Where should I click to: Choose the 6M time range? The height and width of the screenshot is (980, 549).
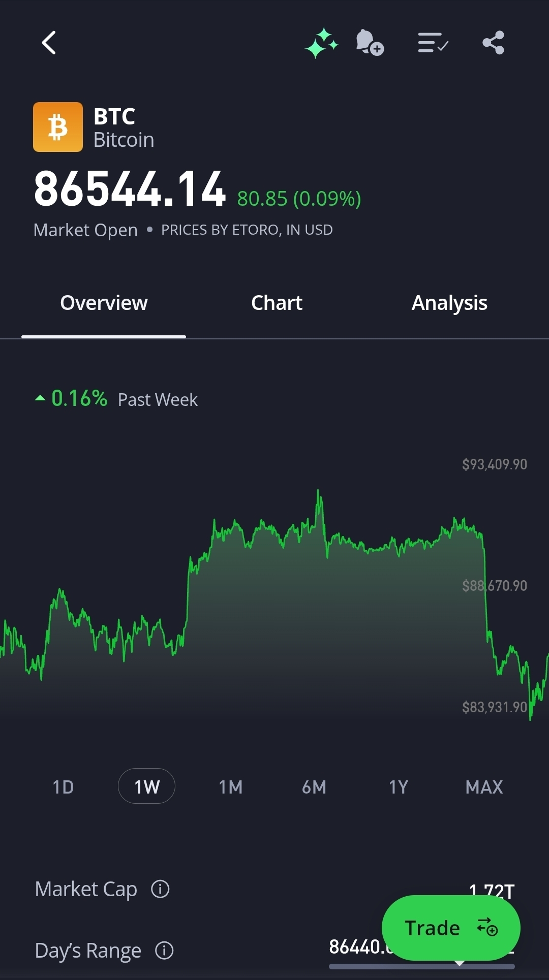coord(314,787)
